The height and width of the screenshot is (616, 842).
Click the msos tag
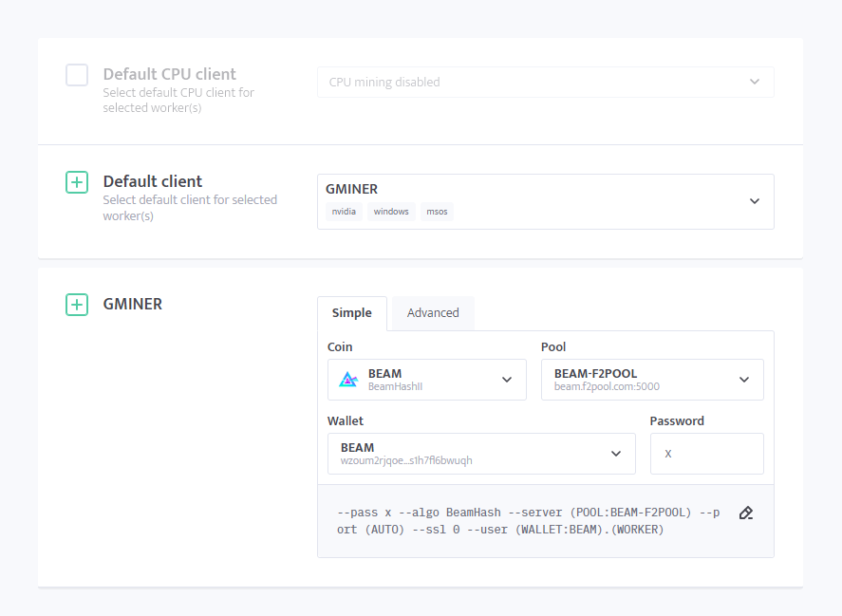pos(437,212)
